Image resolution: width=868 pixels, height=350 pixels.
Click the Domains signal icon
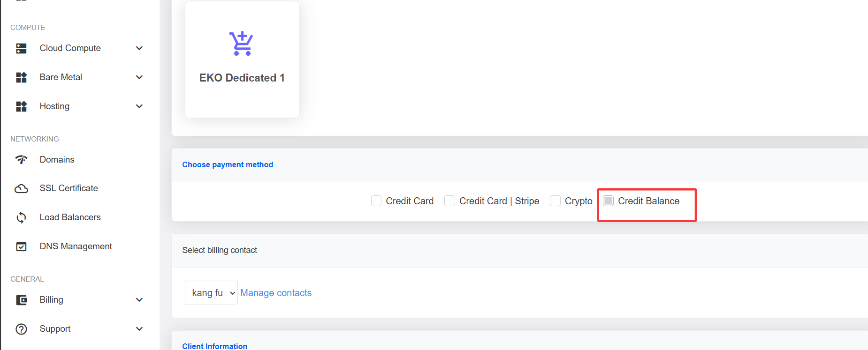(x=21, y=160)
